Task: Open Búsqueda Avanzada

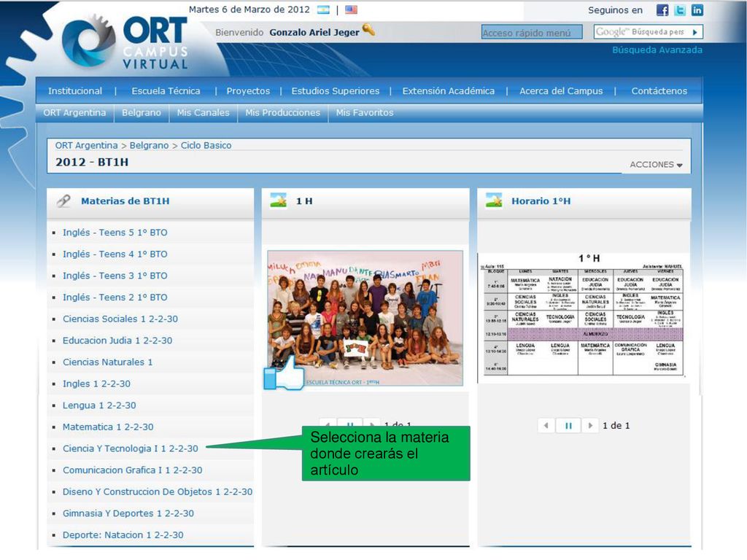Action: coord(657,50)
